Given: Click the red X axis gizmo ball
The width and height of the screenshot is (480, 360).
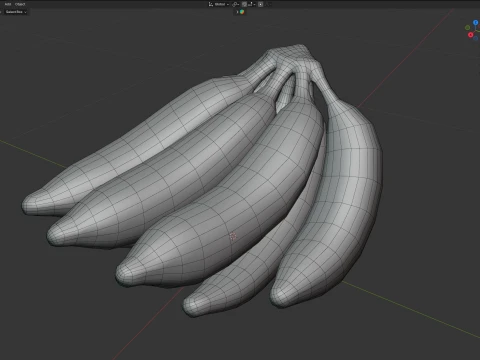Looking at the screenshot, I should tap(471, 35).
